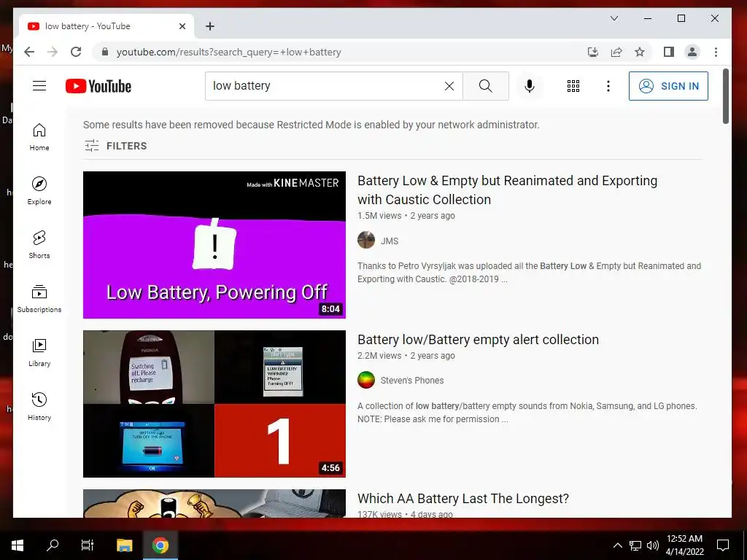This screenshot has height=560, width=747.
Task: Open Battery Low & Empty but Reanimated title
Action: tap(508, 190)
